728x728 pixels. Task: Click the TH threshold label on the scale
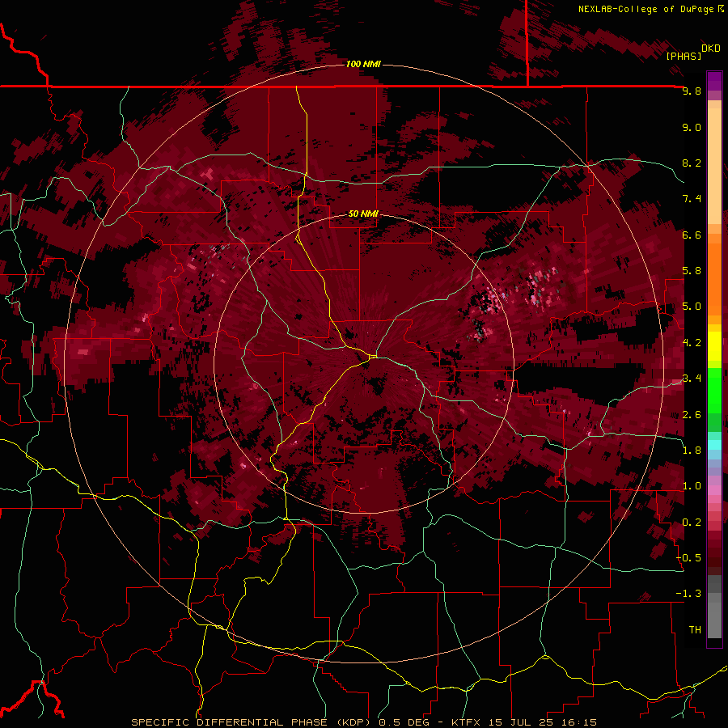pyautogui.click(x=695, y=630)
